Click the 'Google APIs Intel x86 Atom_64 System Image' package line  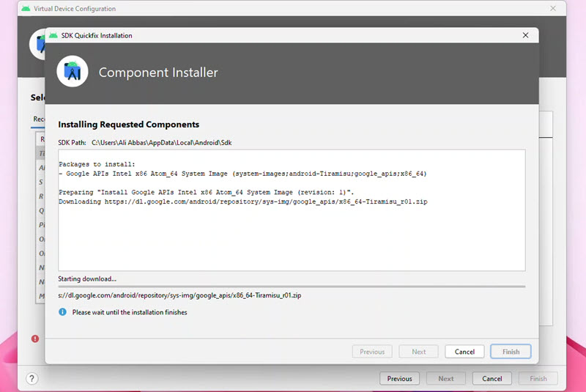242,174
